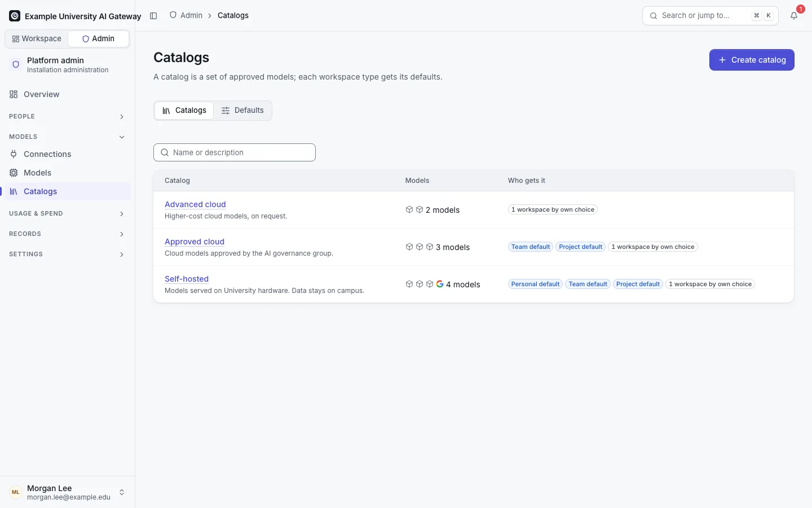The width and height of the screenshot is (812, 508).
Task: Toggle the sidebar collapse icon
Action: [153, 16]
